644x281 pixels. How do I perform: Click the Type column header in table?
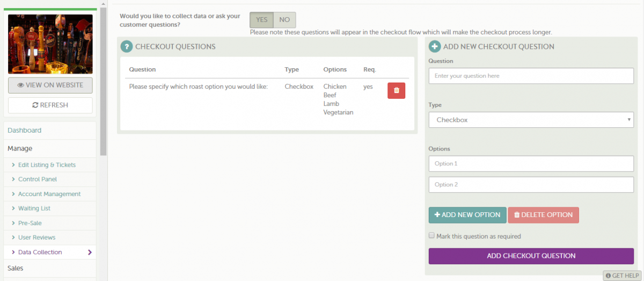tap(292, 69)
